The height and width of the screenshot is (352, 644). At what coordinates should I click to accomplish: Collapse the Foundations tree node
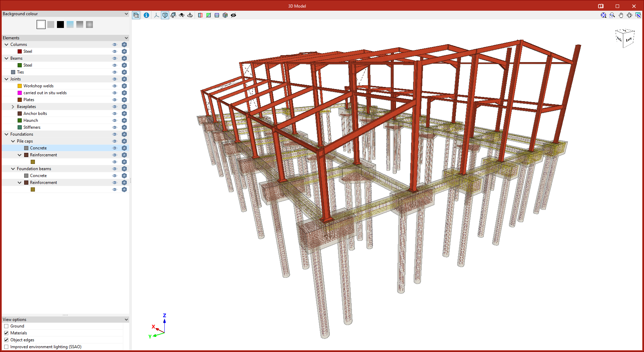(6, 134)
